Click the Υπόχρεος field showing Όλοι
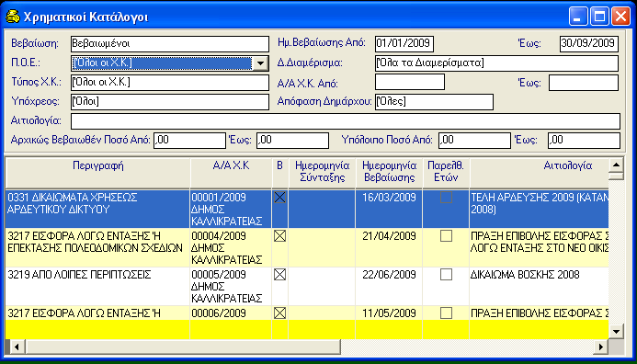 pyautogui.click(x=170, y=102)
